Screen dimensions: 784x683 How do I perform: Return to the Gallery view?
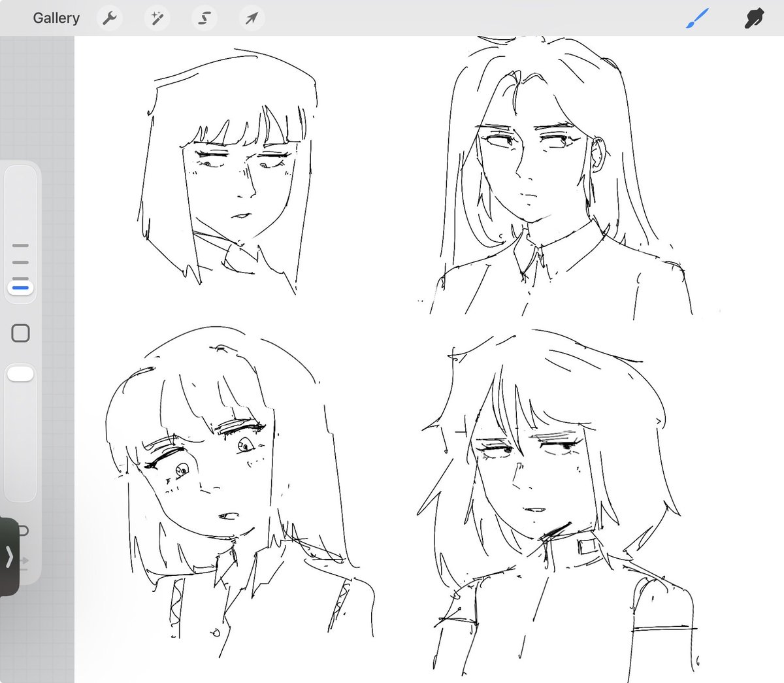pyautogui.click(x=56, y=18)
